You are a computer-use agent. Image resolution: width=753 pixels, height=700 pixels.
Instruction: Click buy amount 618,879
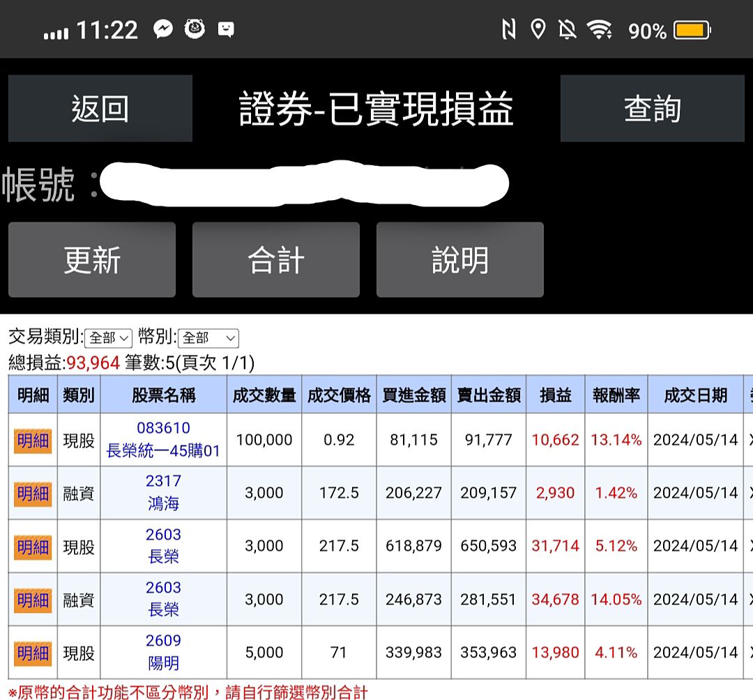click(414, 546)
